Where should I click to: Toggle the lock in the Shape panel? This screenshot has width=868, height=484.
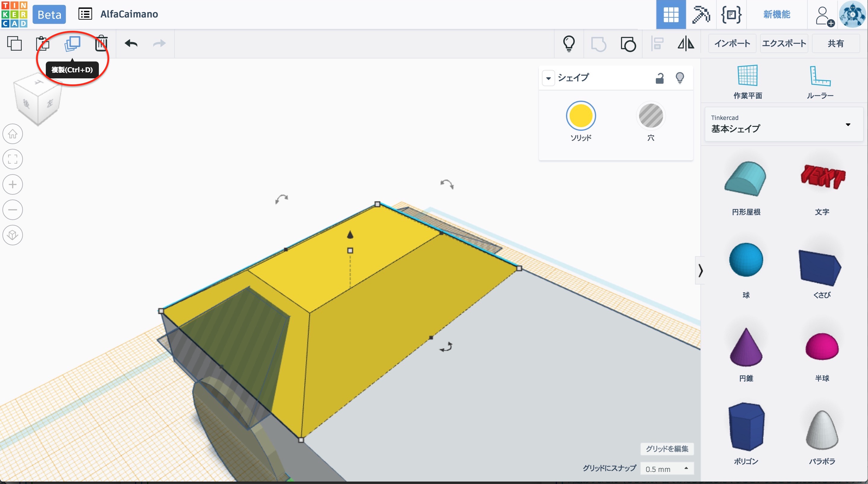(659, 78)
